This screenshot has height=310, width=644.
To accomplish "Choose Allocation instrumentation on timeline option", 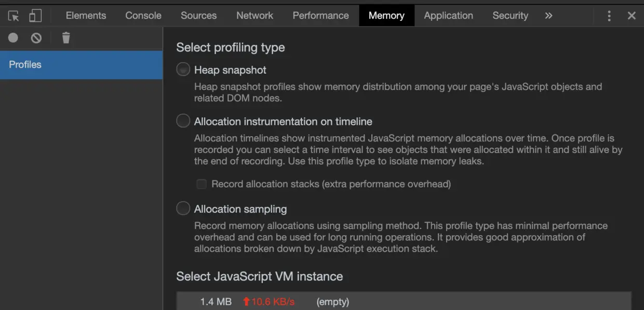I will [183, 121].
